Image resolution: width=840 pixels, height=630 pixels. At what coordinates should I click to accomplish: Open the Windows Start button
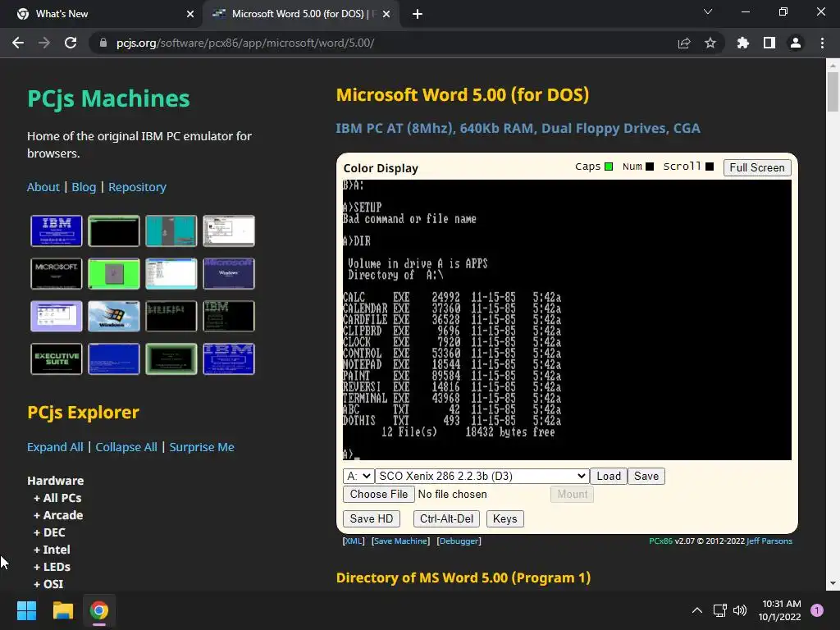point(26,610)
